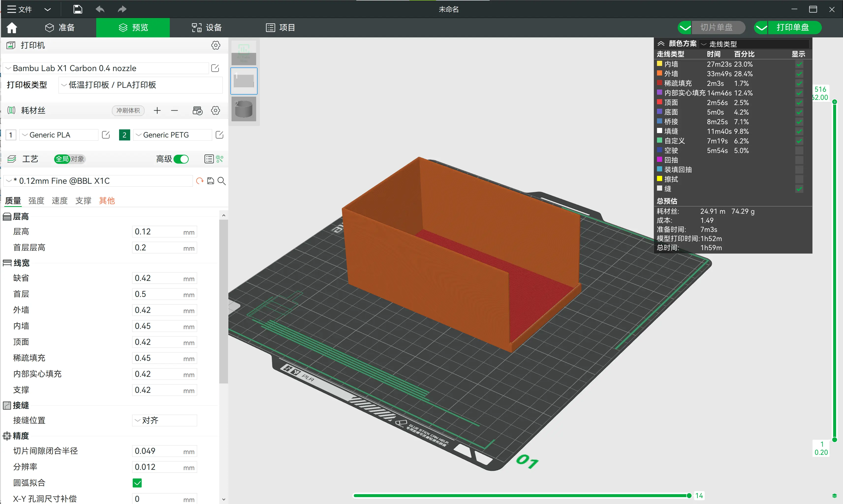Add a filament with the plus icon
843x504 pixels.
(x=157, y=110)
